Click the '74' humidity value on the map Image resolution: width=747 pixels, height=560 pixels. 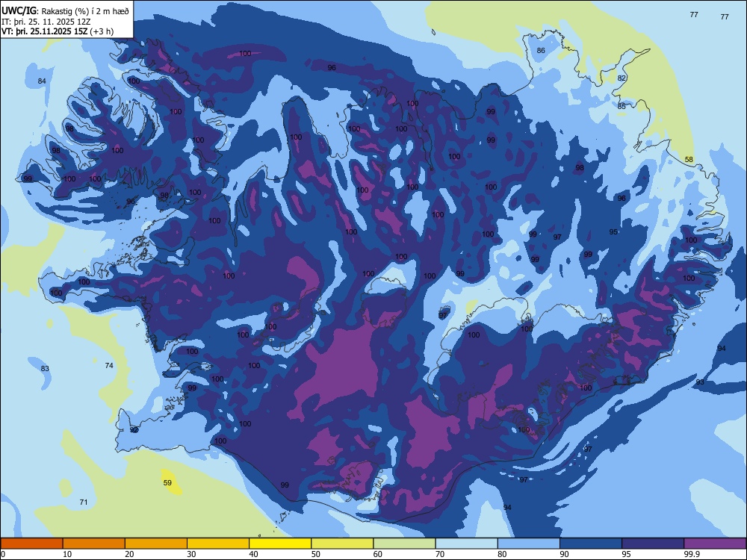pyautogui.click(x=109, y=366)
